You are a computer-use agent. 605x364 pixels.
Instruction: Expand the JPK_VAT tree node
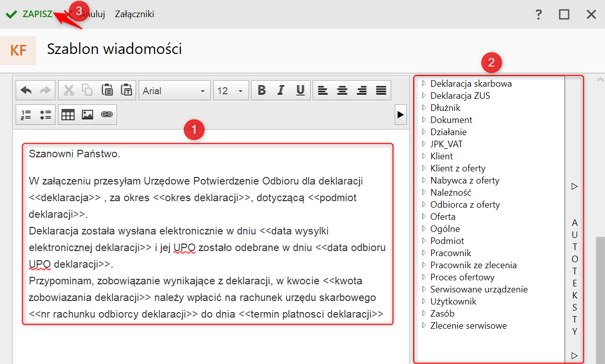[x=424, y=144]
